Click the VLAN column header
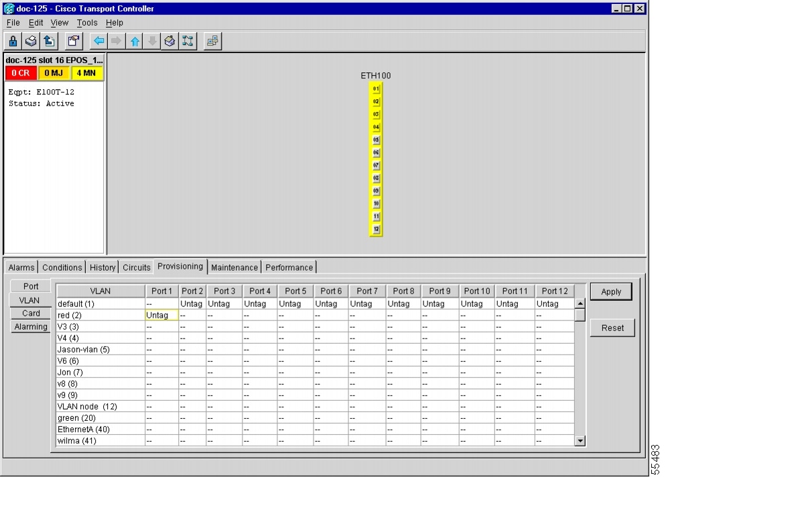This screenshot has height=510, width=812. pyautogui.click(x=100, y=292)
